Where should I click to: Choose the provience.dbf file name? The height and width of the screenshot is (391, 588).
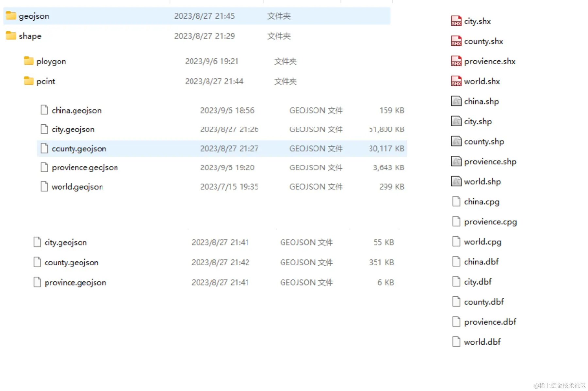[x=490, y=322]
